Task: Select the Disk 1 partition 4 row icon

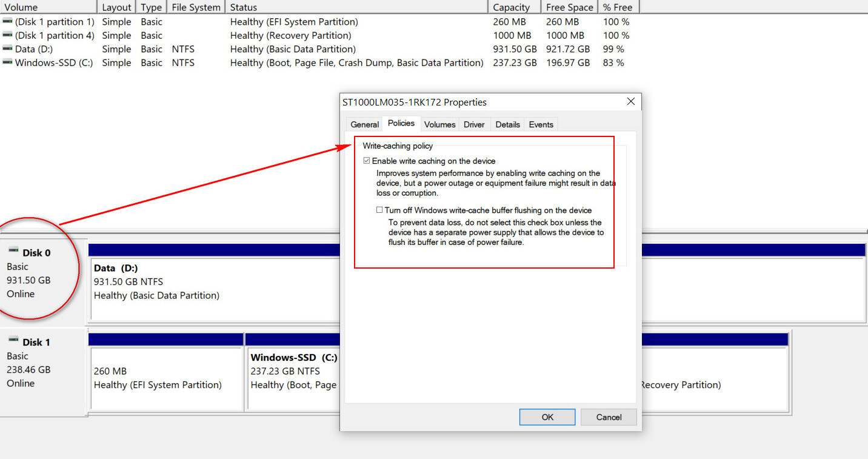Action: [x=7, y=35]
